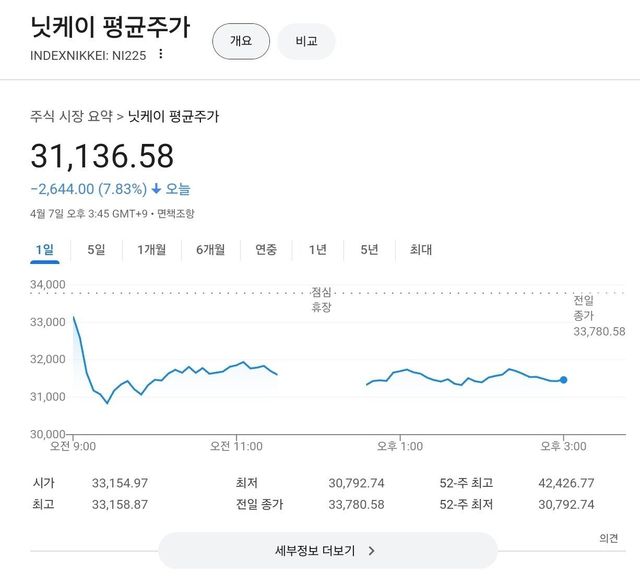Viewport: 640px width, 576px height.
Task: Switch to the 1년 chart tab
Action: click(318, 249)
